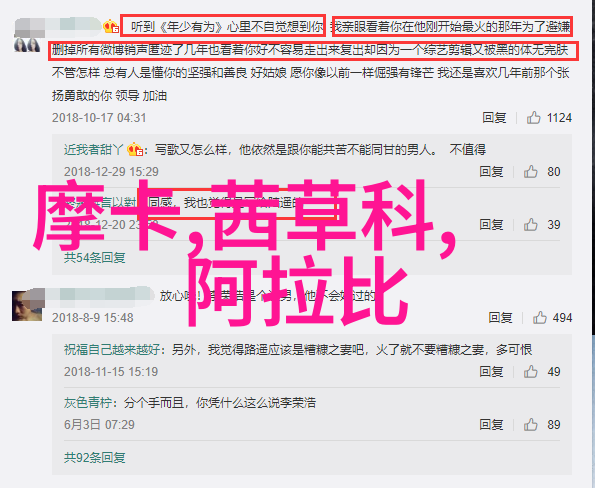Expand all 92 replies (共92条回复)
Viewport: 595px width, 488px height.
[x=94, y=458]
